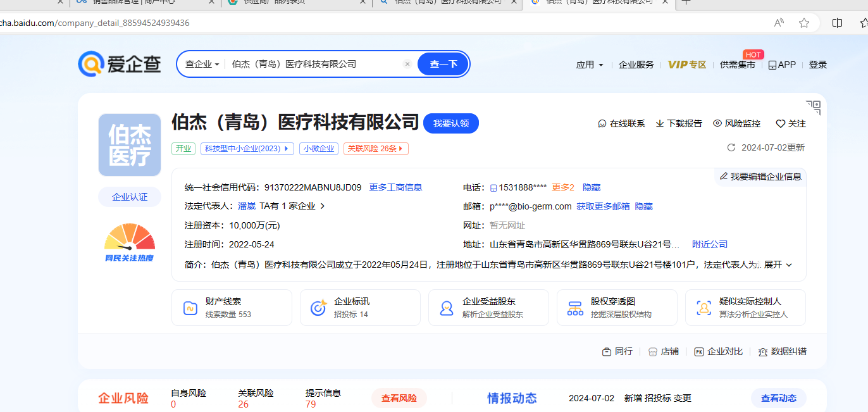Viewport: 868px width, 412px height.
Task: Open the 附近公司 link
Action: 710,244
